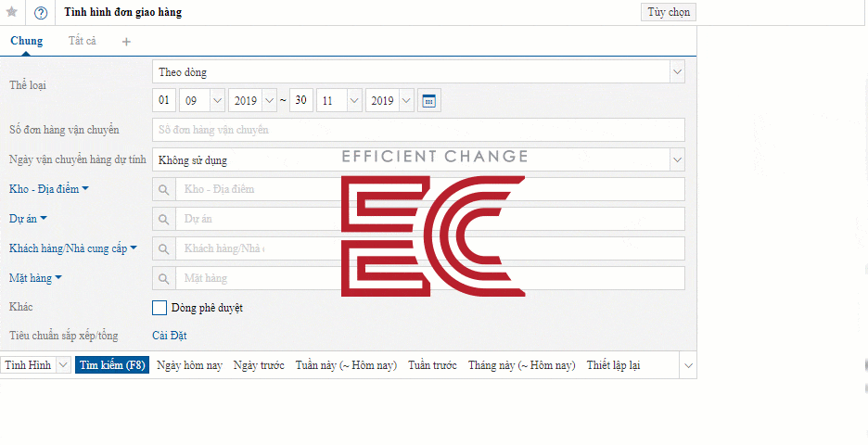Click the favorite star icon

[12, 12]
